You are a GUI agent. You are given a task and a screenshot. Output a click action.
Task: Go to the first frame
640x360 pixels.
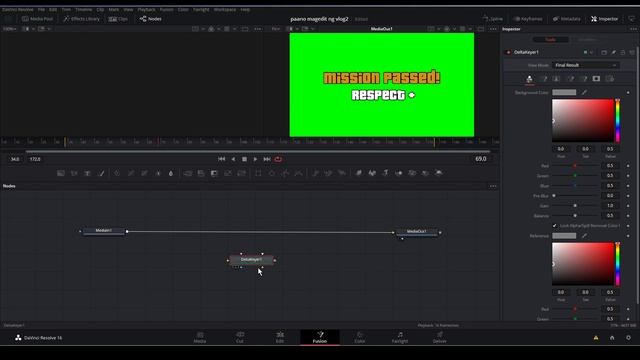(x=222, y=159)
